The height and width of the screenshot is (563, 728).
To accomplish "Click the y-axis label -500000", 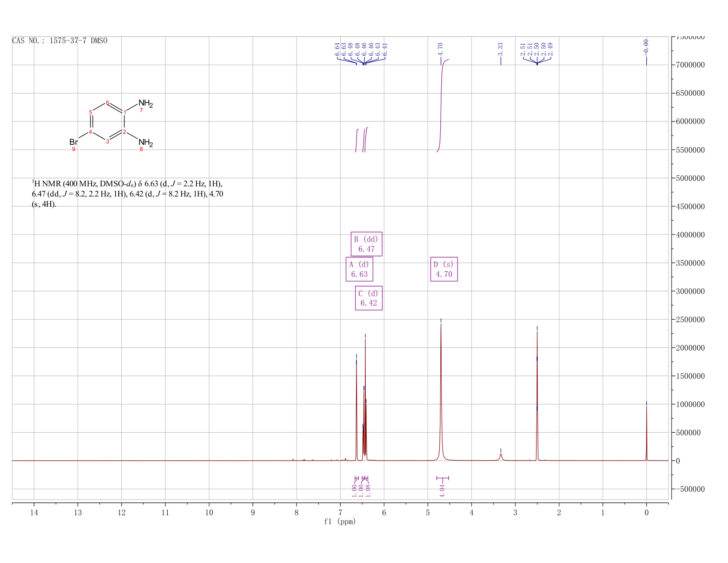I will pyautogui.click(x=690, y=489).
